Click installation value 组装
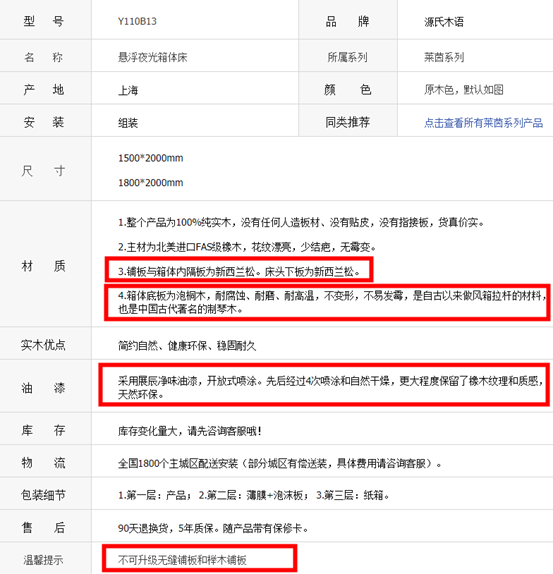The height and width of the screenshot is (574, 553). click(128, 123)
